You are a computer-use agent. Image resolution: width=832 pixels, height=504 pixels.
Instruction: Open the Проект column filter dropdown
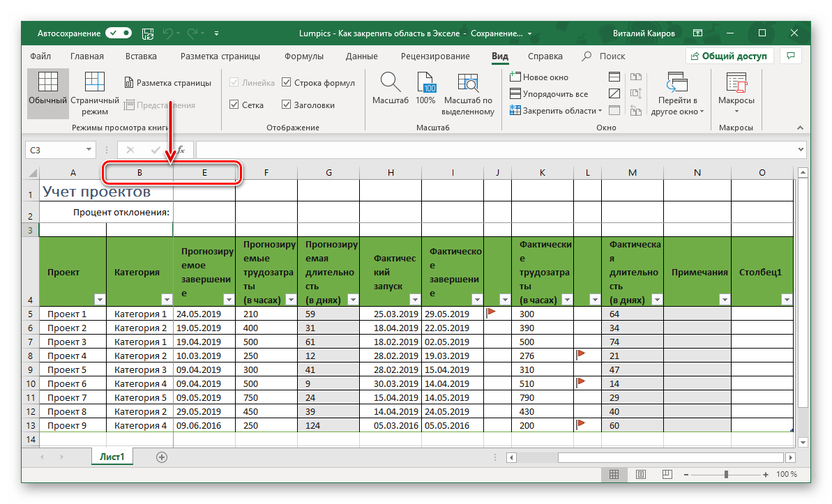tap(99, 300)
